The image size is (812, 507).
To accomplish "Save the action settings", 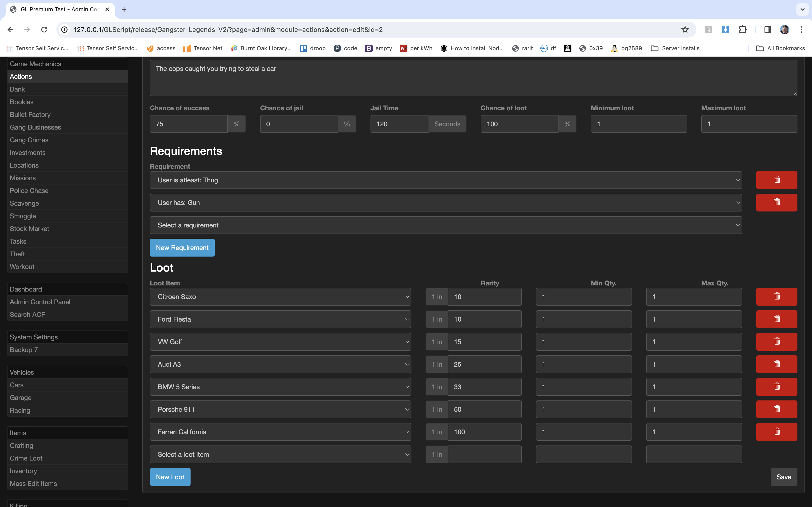I will coord(784,477).
